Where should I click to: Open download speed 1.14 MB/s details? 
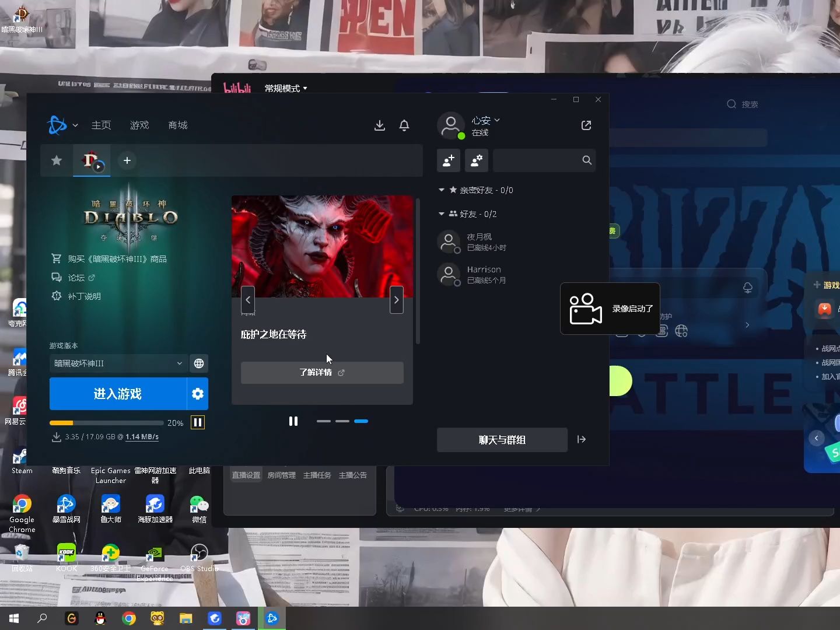click(x=142, y=436)
